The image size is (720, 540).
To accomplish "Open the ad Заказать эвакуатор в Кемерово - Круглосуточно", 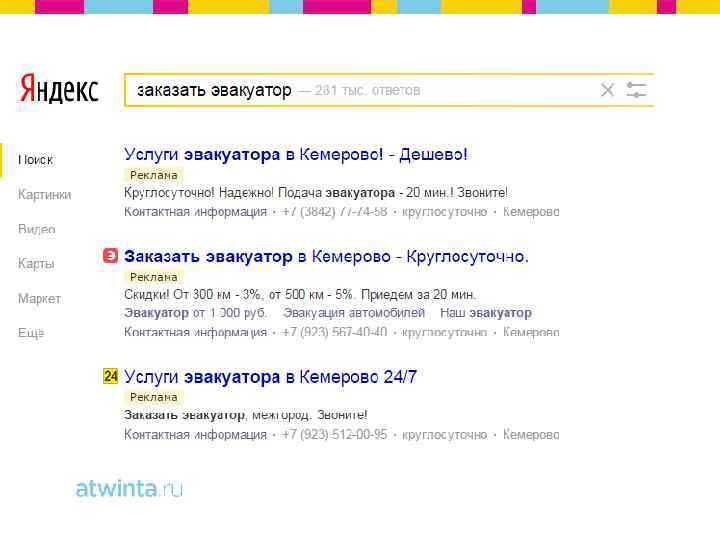I will click(x=326, y=256).
